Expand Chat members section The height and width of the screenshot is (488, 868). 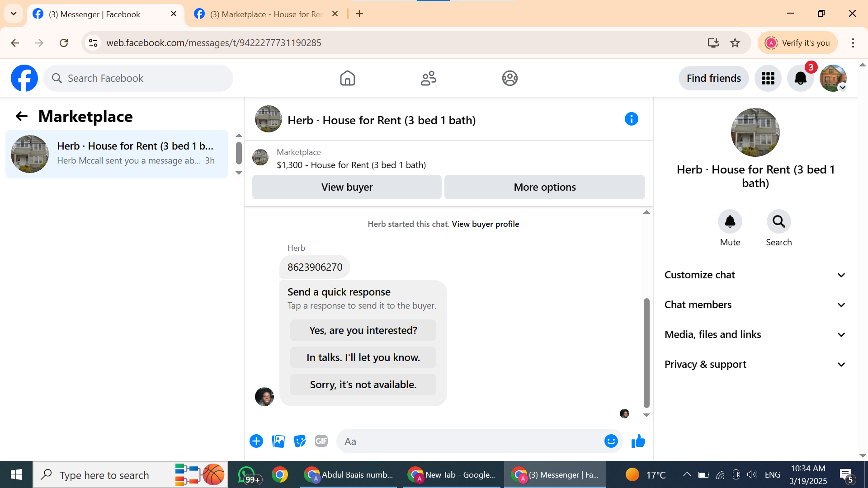[x=755, y=305]
